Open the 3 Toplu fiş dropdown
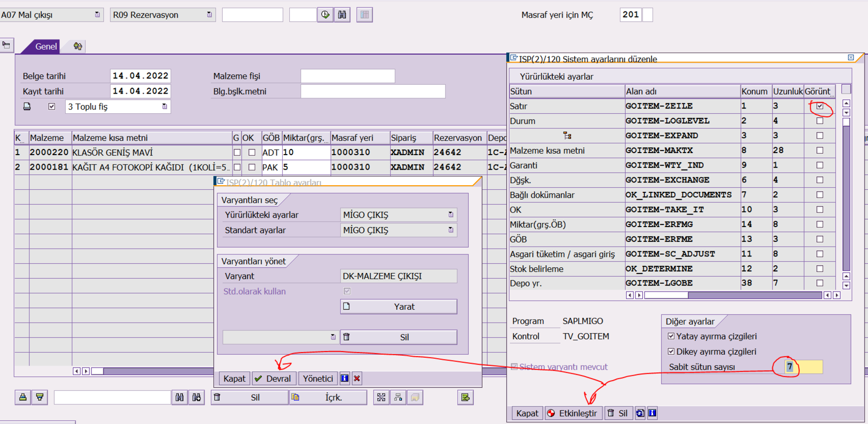 pos(164,107)
